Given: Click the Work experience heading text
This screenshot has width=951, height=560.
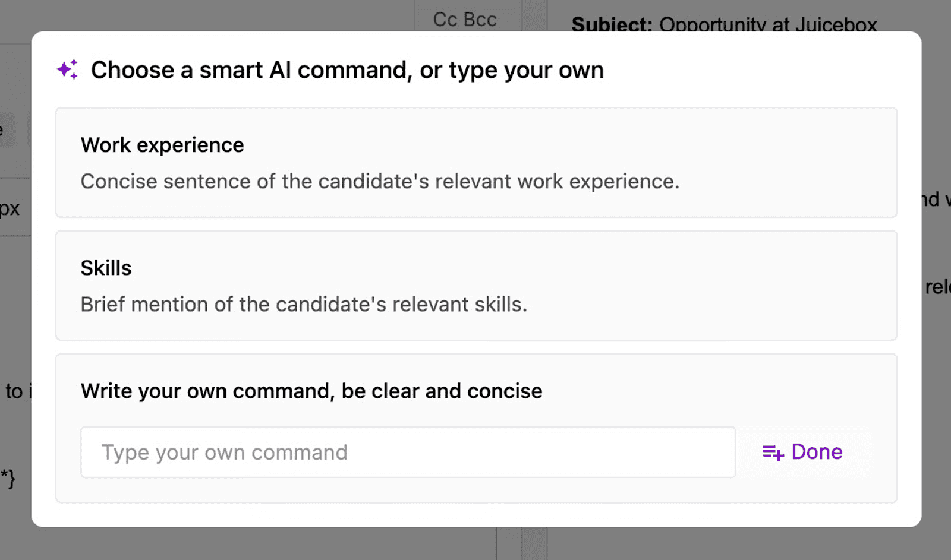Looking at the screenshot, I should 162,145.
